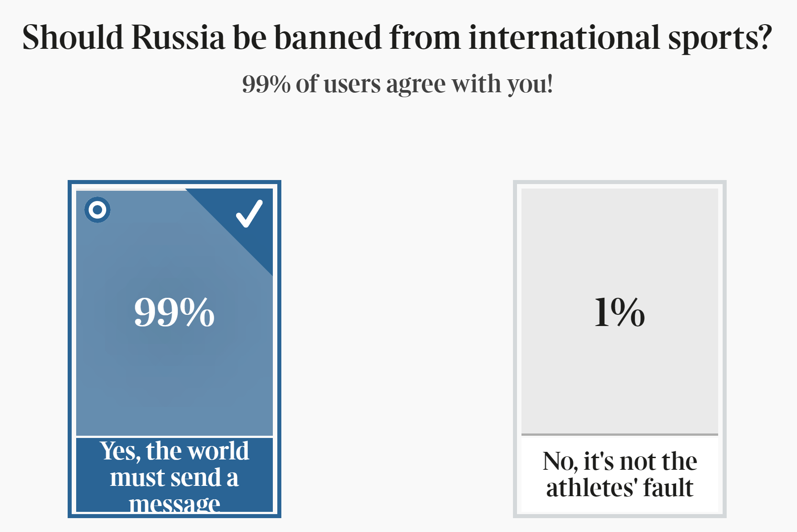The height and width of the screenshot is (532, 797).
Task: Click the word "message" on the Yes label
Action: (174, 504)
